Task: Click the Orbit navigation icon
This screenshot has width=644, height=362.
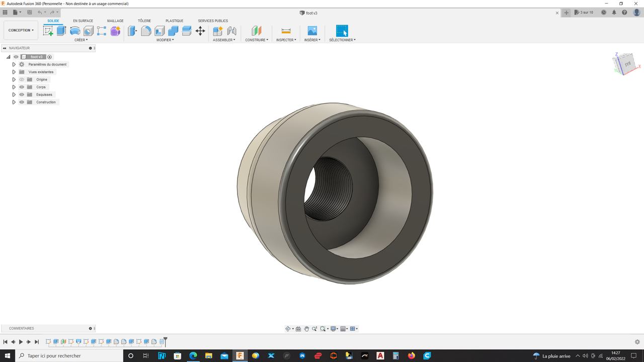Action: pyautogui.click(x=288, y=329)
